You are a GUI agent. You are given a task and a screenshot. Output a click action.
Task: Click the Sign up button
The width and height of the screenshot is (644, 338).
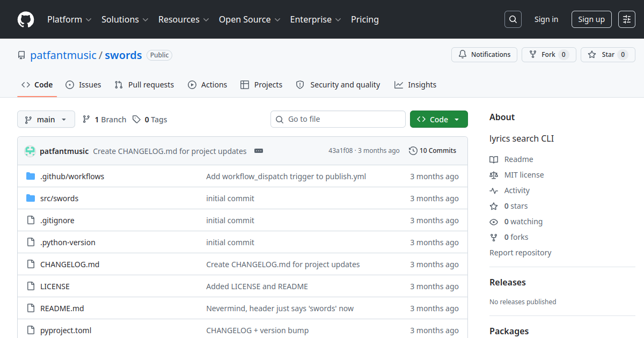point(591,19)
